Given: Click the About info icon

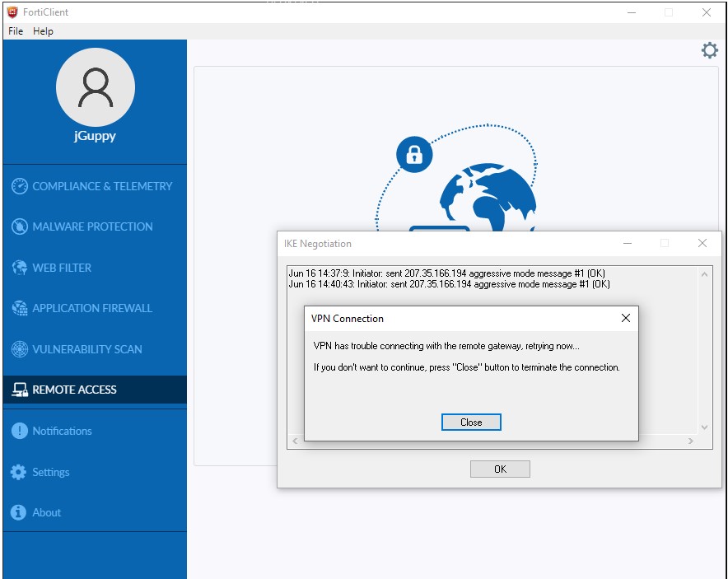Looking at the screenshot, I should click(x=19, y=512).
